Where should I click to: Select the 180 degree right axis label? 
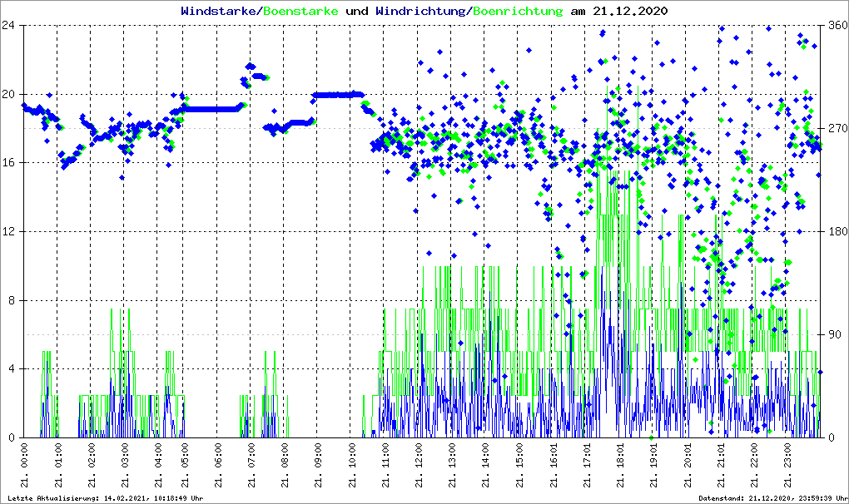837,231
